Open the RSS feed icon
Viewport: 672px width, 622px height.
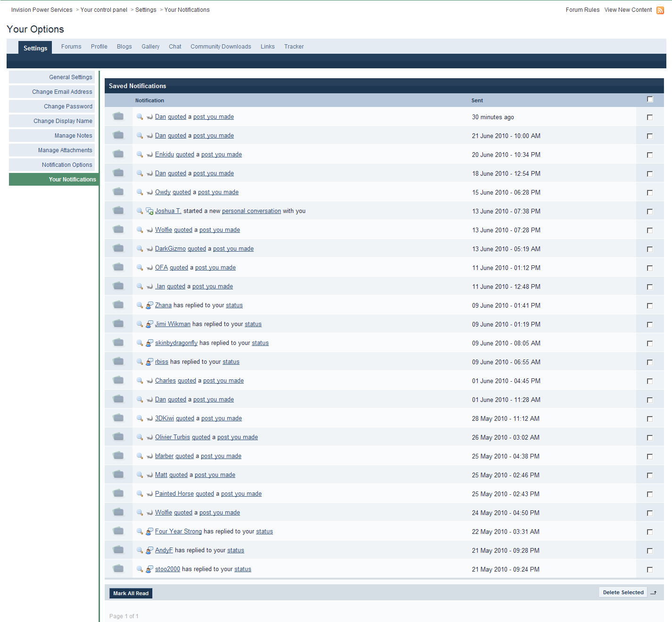(660, 10)
